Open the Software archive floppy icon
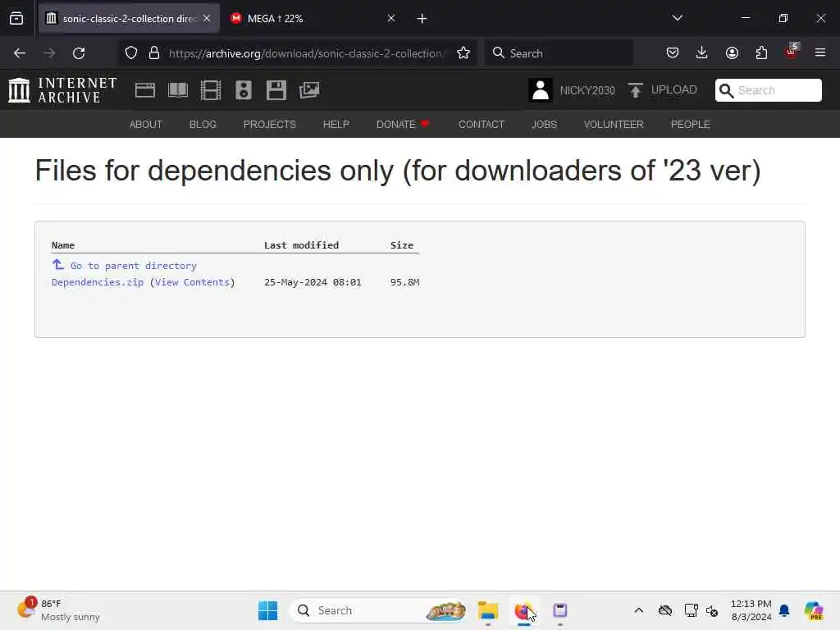Viewport: 840px width, 630px height. (276, 90)
